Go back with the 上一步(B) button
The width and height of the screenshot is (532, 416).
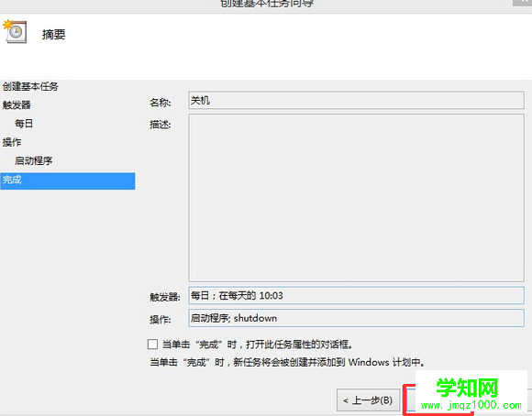368,400
